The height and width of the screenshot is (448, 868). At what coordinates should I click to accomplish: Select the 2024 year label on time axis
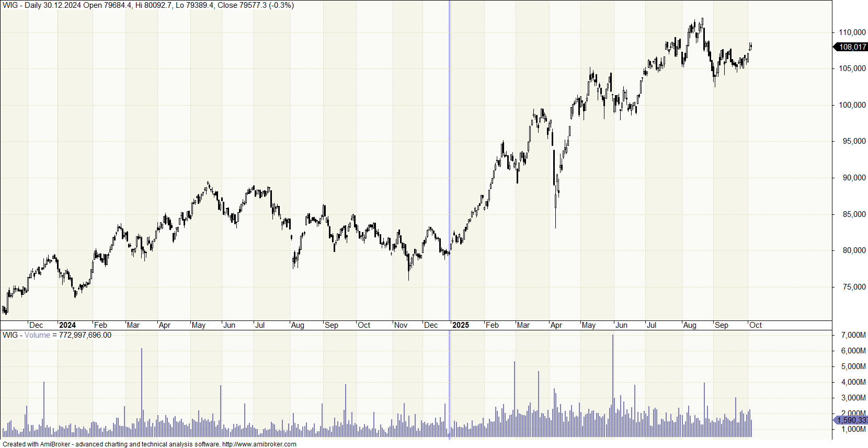(x=67, y=325)
